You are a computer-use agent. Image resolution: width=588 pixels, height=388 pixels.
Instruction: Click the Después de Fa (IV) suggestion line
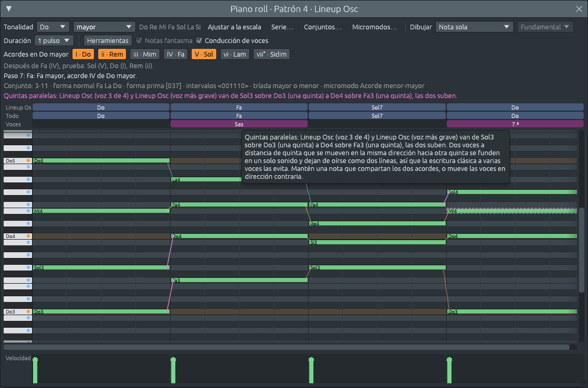[79, 66]
